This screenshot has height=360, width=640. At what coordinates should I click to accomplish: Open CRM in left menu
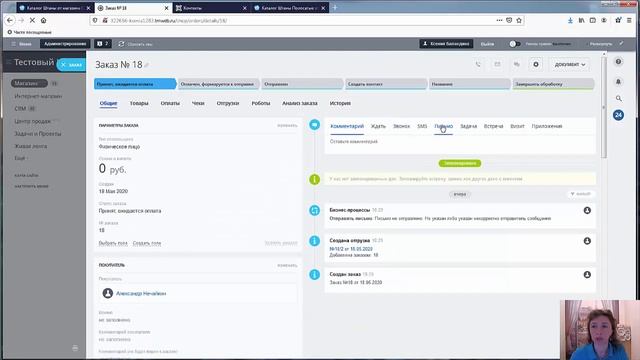pyautogui.click(x=20, y=109)
